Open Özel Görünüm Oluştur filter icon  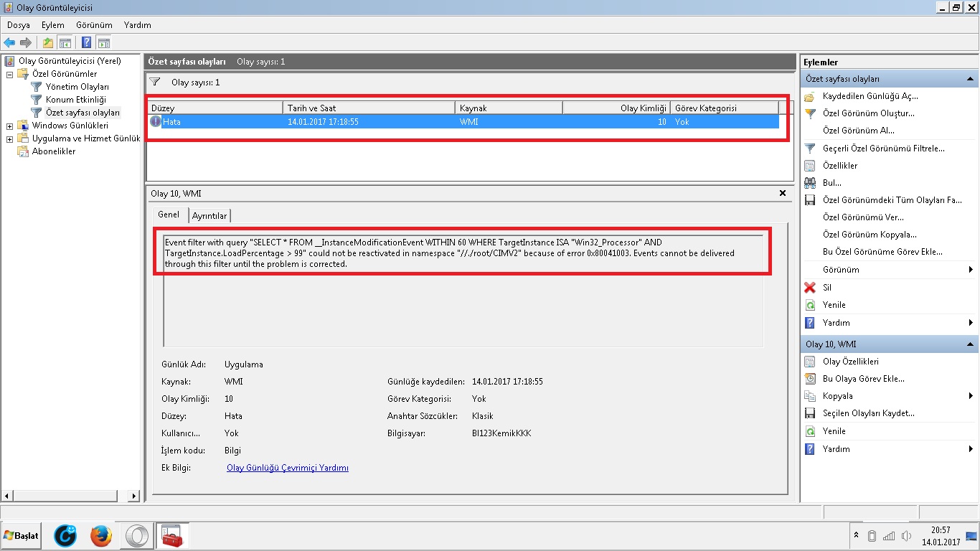click(x=810, y=113)
